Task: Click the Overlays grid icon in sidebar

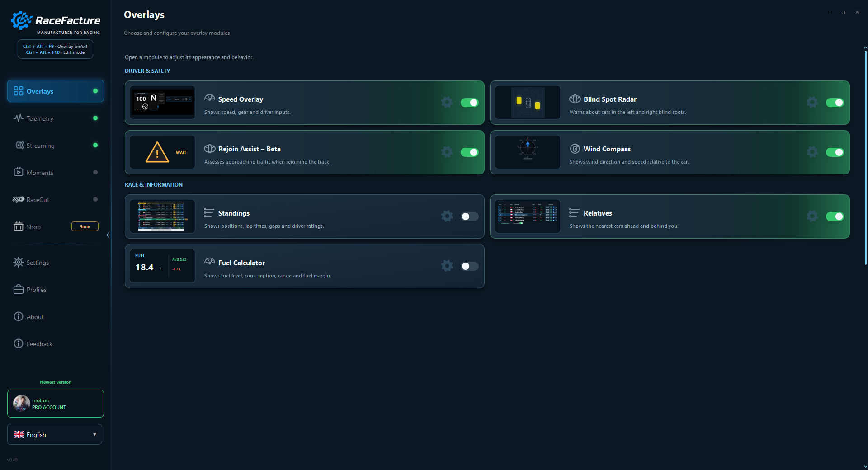Action: 19,91
